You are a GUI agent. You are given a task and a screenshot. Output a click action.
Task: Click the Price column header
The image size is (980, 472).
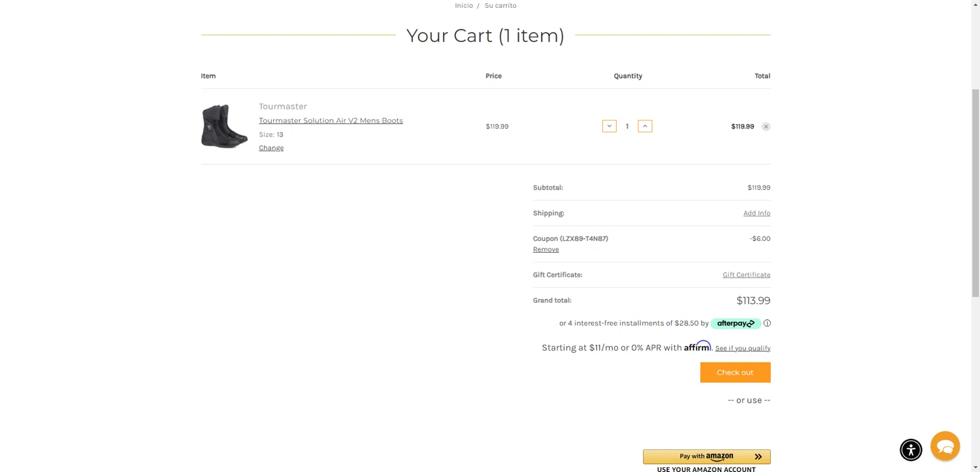click(x=493, y=76)
